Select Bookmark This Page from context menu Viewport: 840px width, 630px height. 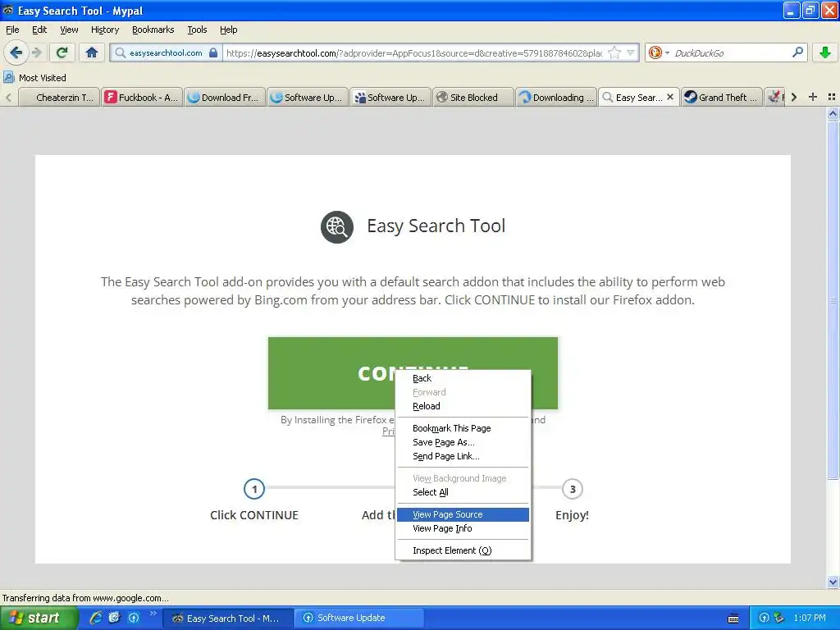pos(463,428)
